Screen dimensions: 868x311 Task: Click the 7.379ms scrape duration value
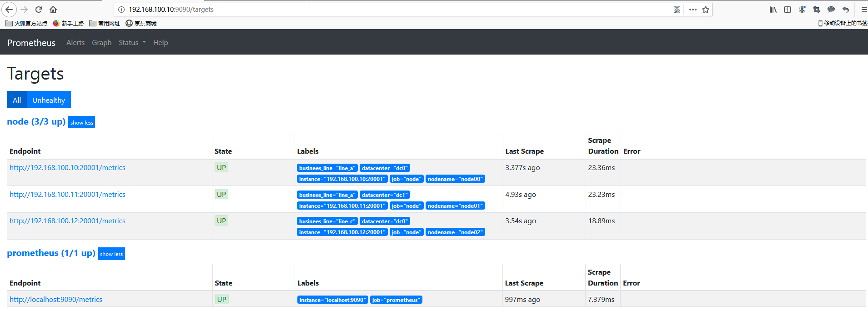601,300
